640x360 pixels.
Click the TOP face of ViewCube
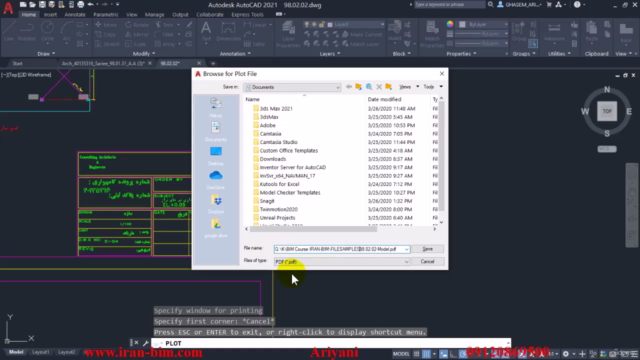click(x=607, y=111)
